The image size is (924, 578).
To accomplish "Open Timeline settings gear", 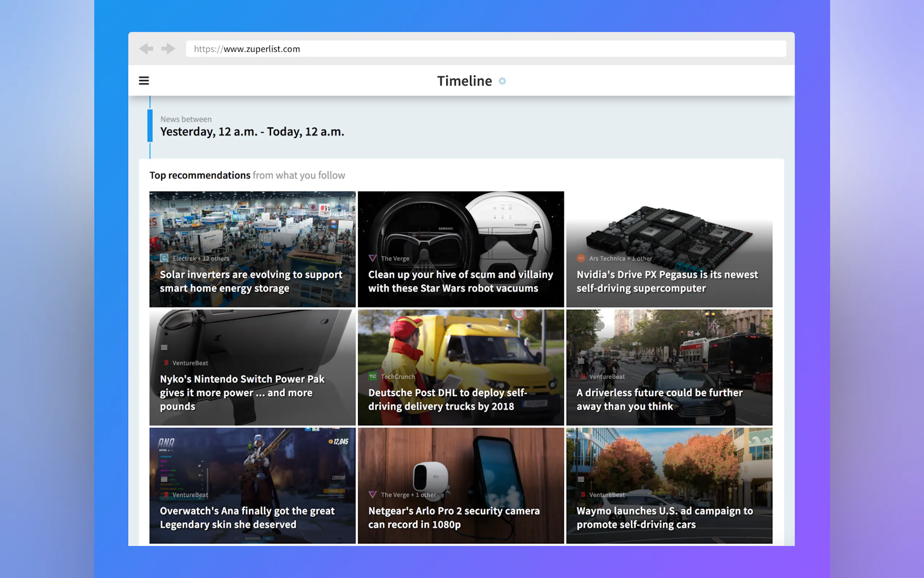I will coord(502,81).
